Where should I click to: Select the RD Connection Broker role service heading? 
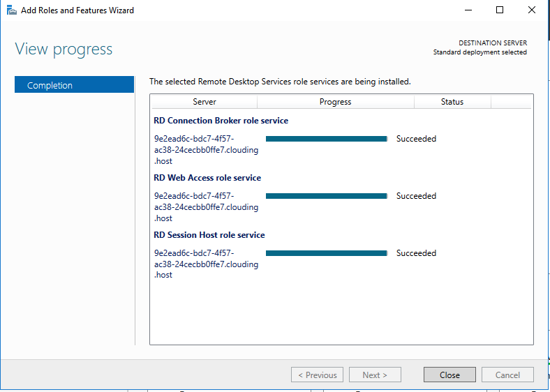221,121
